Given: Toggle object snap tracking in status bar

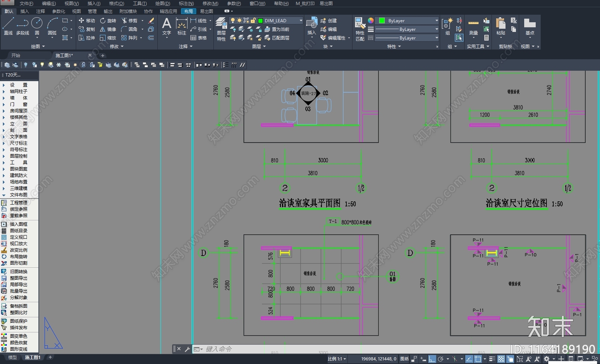Looking at the screenshot, I should pos(469,359).
